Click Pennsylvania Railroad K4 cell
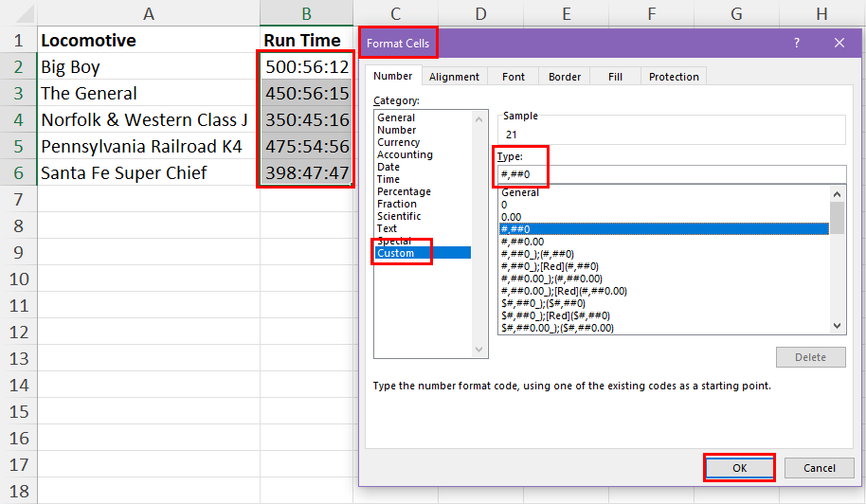Image resolution: width=866 pixels, height=504 pixels. click(x=149, y=146)
